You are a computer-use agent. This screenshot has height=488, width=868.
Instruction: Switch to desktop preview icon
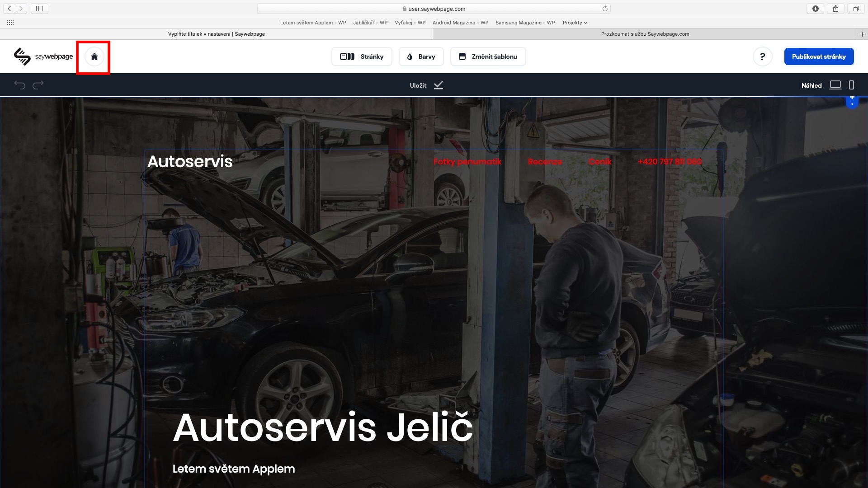pos(835,85)
